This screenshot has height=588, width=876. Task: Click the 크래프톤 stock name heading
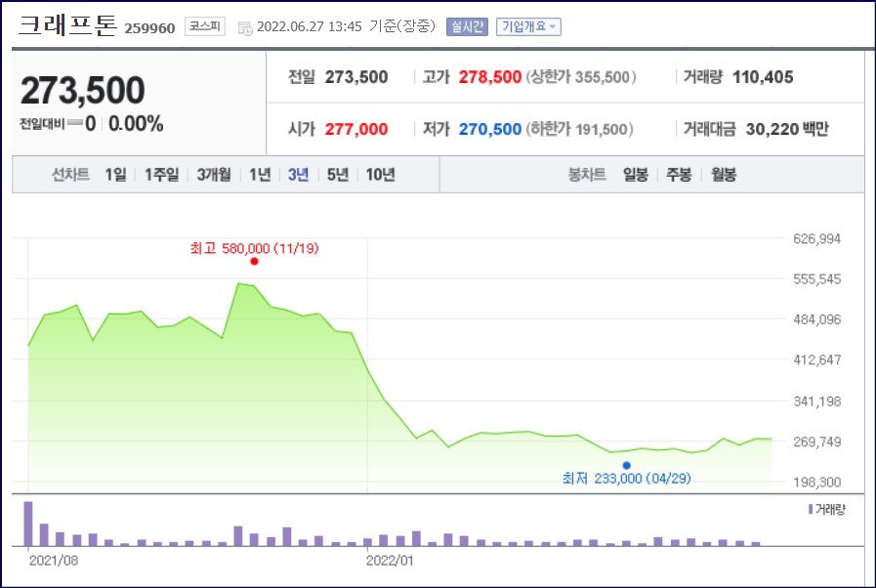point(68,25)
